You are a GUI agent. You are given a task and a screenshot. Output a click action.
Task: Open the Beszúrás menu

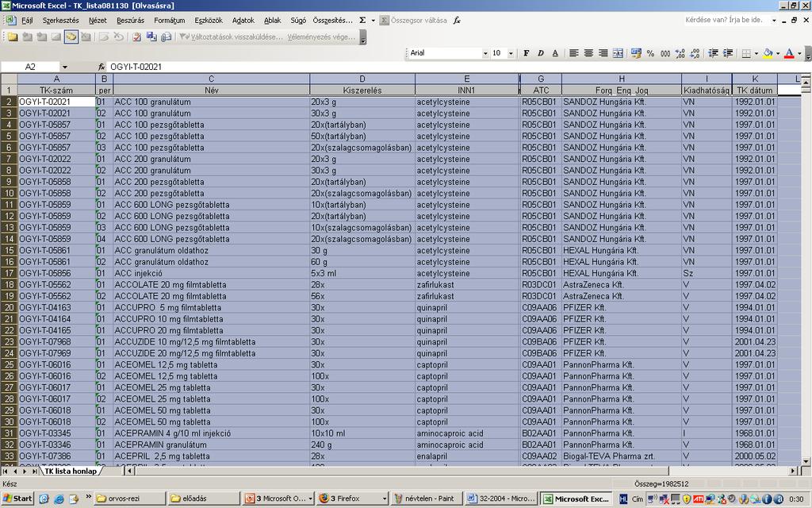click(x=131, y=20)
